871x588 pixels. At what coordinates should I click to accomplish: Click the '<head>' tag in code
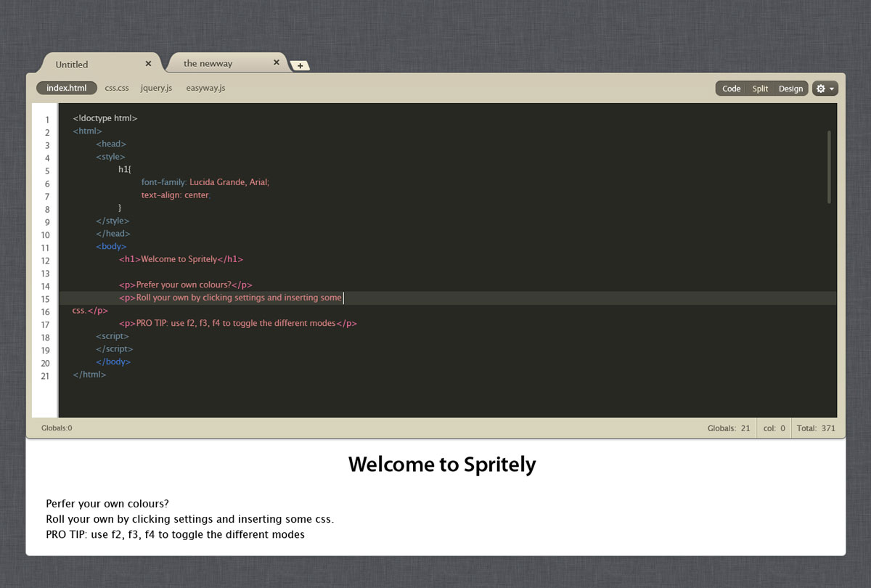[111, 144]
